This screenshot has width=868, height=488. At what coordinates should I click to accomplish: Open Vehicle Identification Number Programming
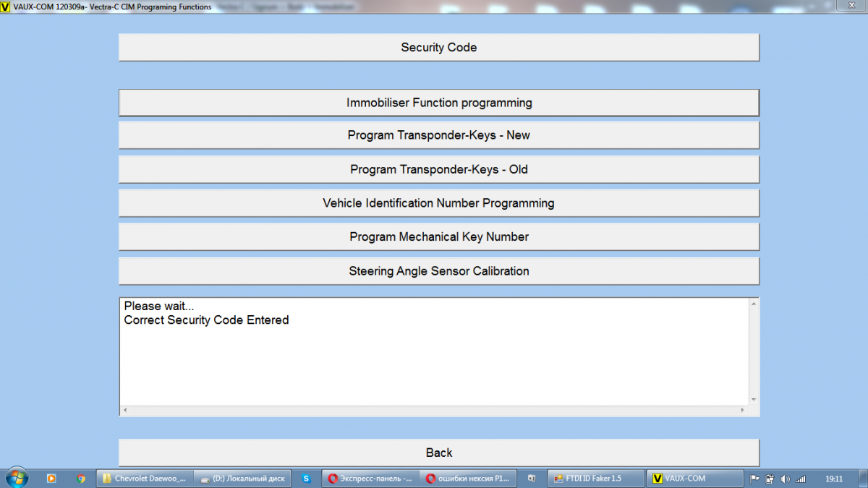pyautogui.click(x=439, y=203)
